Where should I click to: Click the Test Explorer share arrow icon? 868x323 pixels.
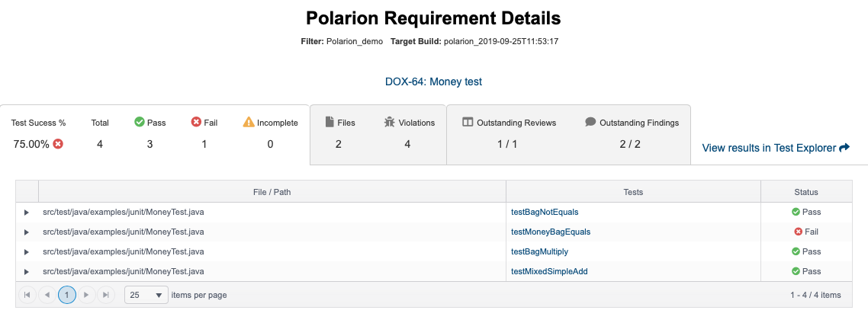[x=844, y=148]
